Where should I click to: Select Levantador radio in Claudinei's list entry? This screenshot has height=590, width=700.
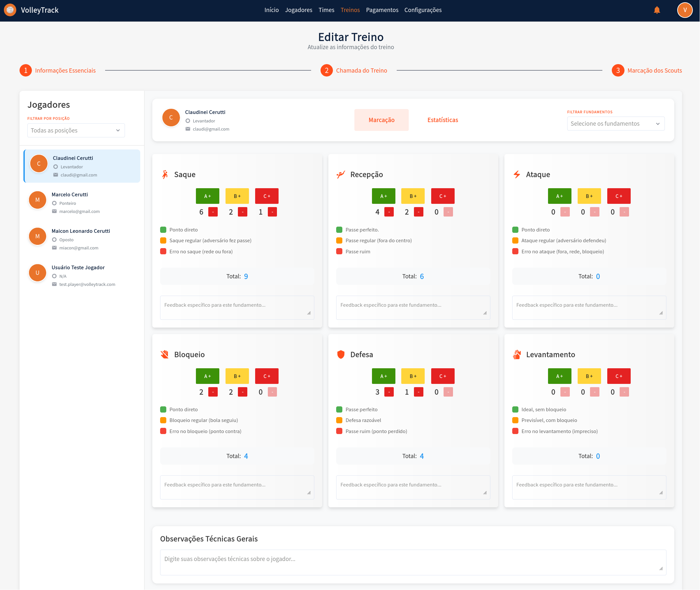(56, 167)
